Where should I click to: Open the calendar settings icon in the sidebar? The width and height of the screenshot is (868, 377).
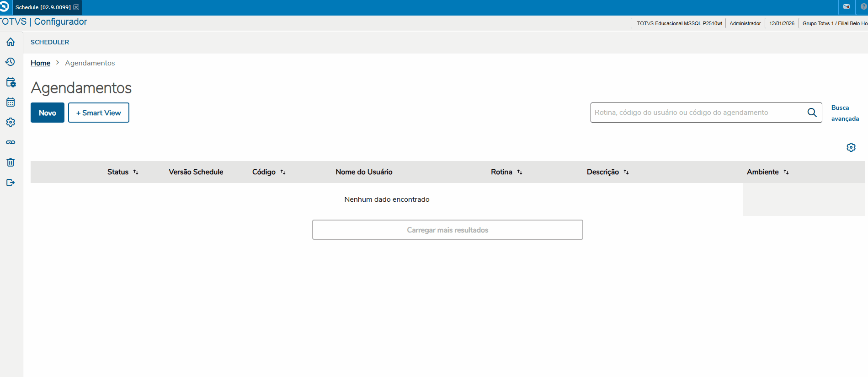click(x=11, y=82)
